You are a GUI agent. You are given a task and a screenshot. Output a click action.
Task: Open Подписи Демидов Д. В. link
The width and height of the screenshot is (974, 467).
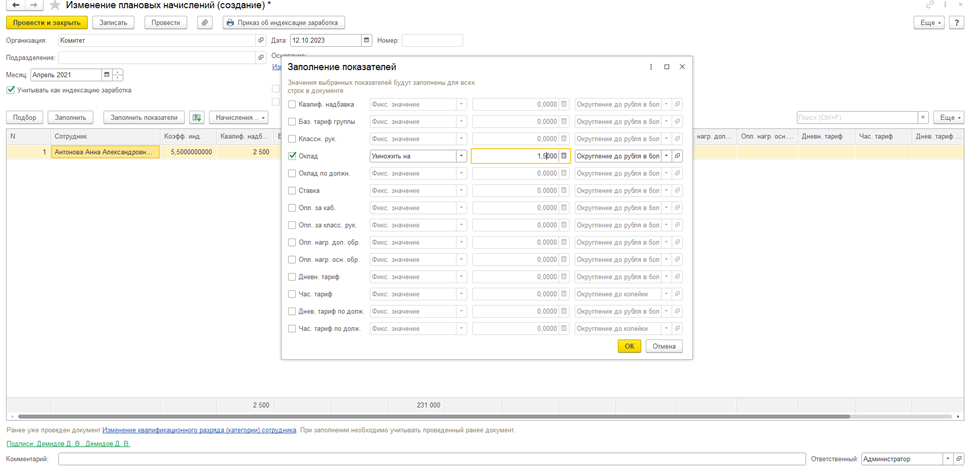coord(68,444)
